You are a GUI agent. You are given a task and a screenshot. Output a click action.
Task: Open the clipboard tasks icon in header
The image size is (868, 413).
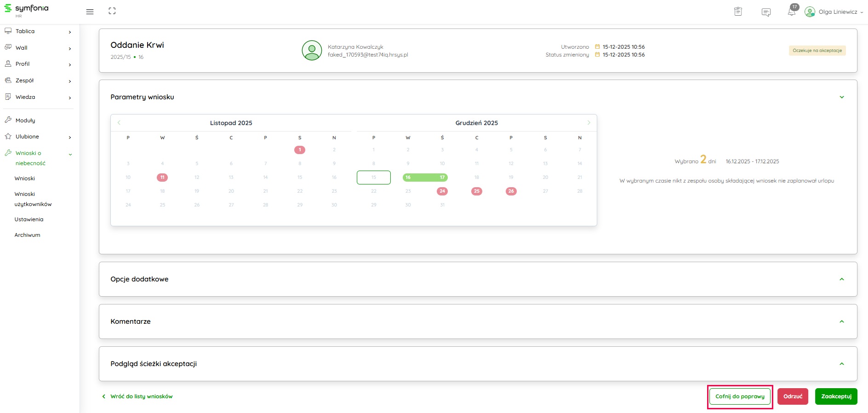tap(738, 12)
